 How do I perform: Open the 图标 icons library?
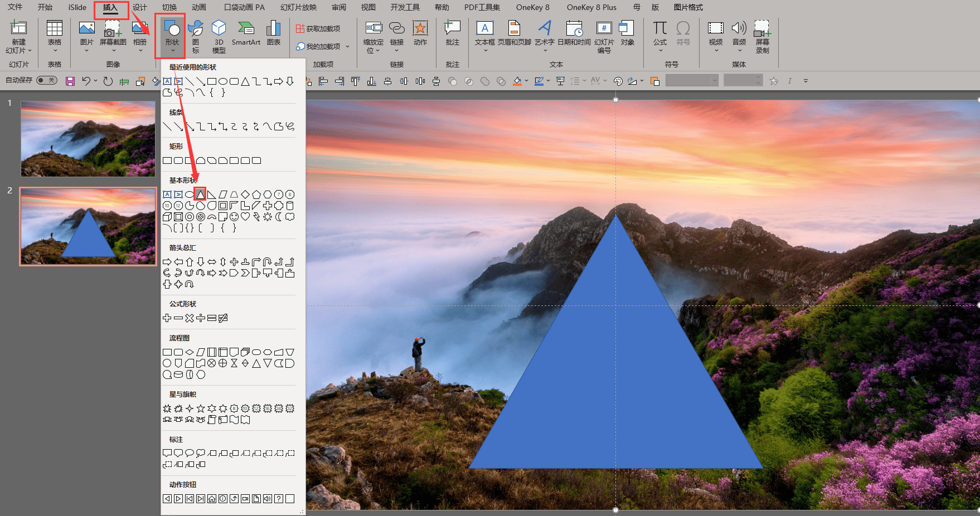click(196, 37)
